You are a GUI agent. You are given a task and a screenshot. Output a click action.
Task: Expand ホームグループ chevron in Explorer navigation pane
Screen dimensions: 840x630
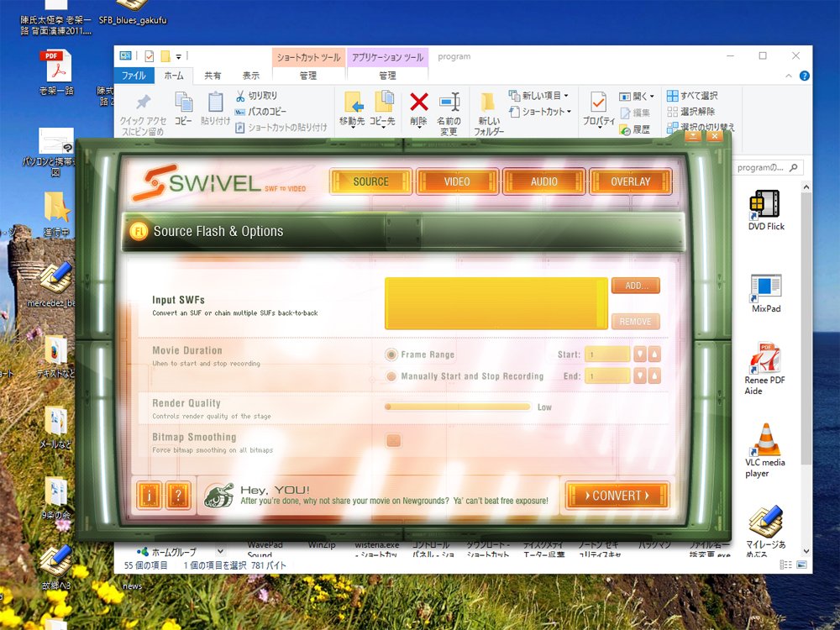(220, 551)
